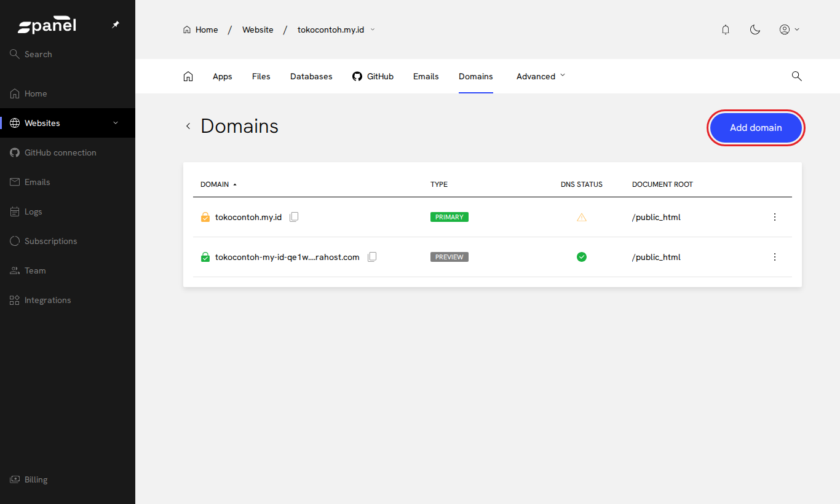Open the tokocontoh.my.id breadcrumb dropdown
Screen dimensions: 840x504
(336, 30)
